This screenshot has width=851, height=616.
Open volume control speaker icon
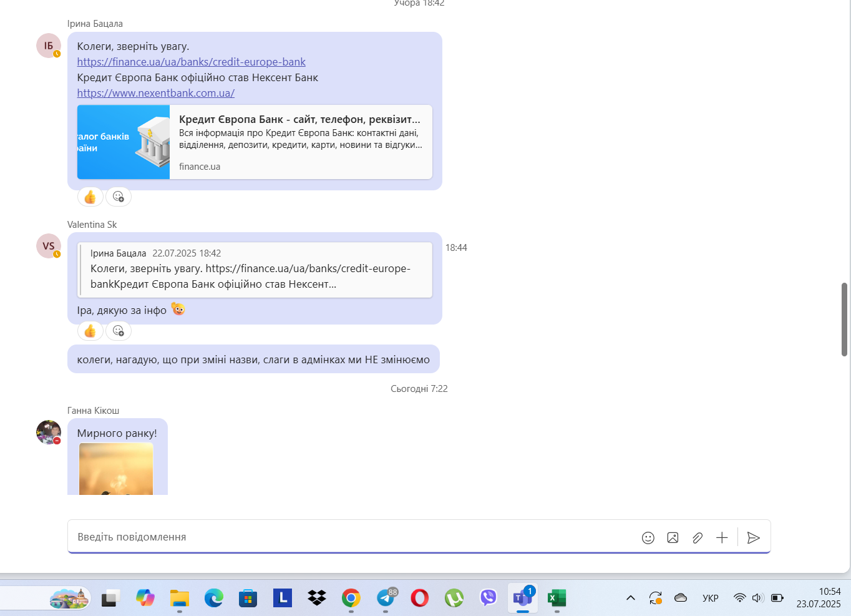(758, 598)
